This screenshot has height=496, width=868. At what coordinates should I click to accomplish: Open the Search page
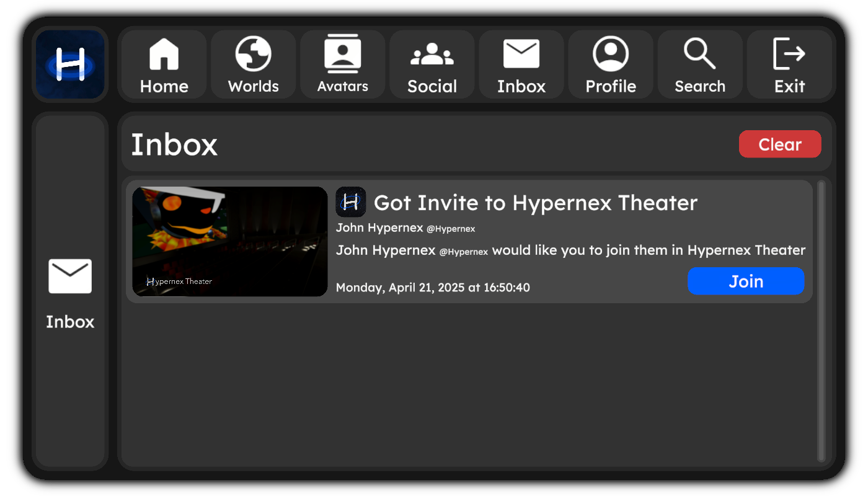click(699, 64)
